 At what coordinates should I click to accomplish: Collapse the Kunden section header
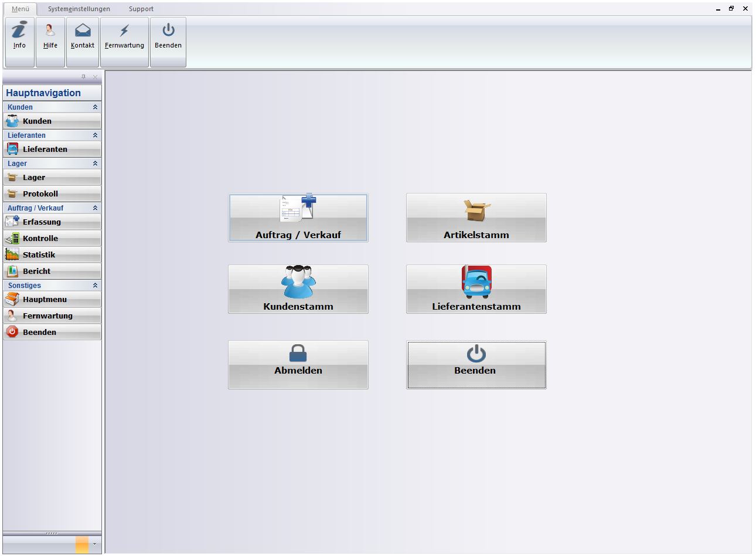click(x=95, y=107)
